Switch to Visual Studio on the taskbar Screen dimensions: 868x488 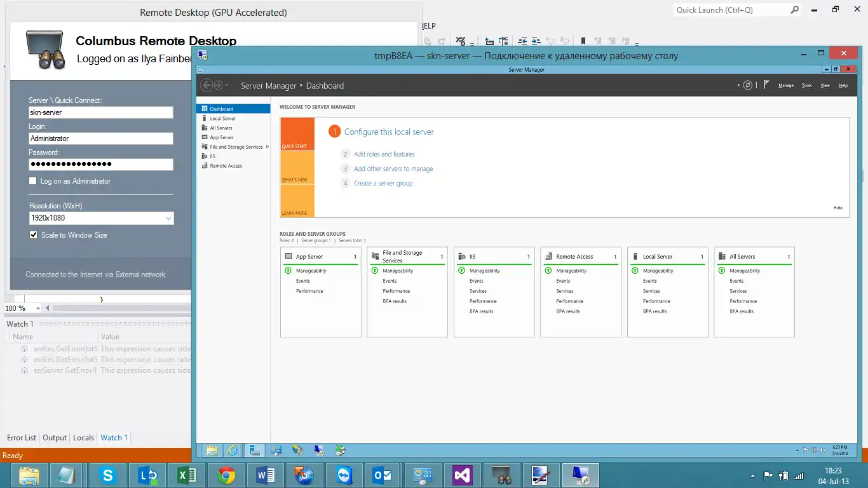(x=462, y=475)
